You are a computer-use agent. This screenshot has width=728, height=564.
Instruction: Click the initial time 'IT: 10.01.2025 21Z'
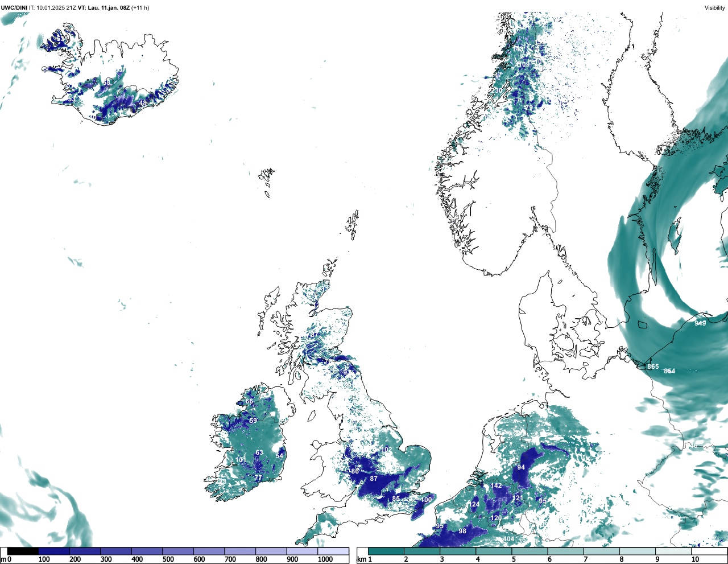(53, 8)
